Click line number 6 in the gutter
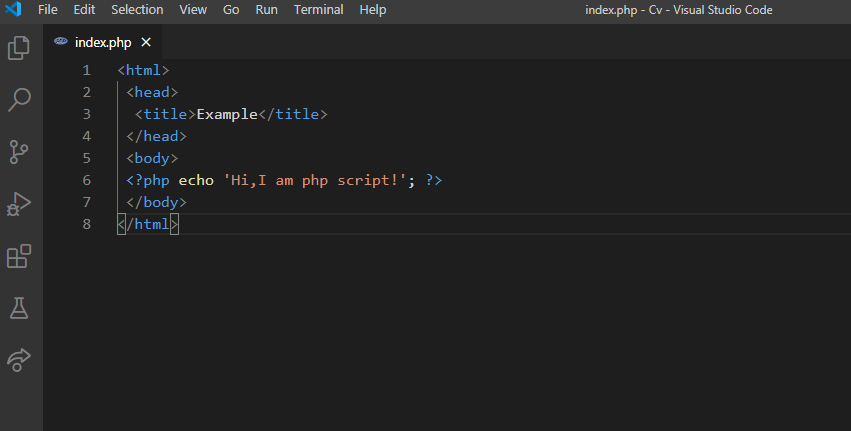 click(x=86, y=180)
